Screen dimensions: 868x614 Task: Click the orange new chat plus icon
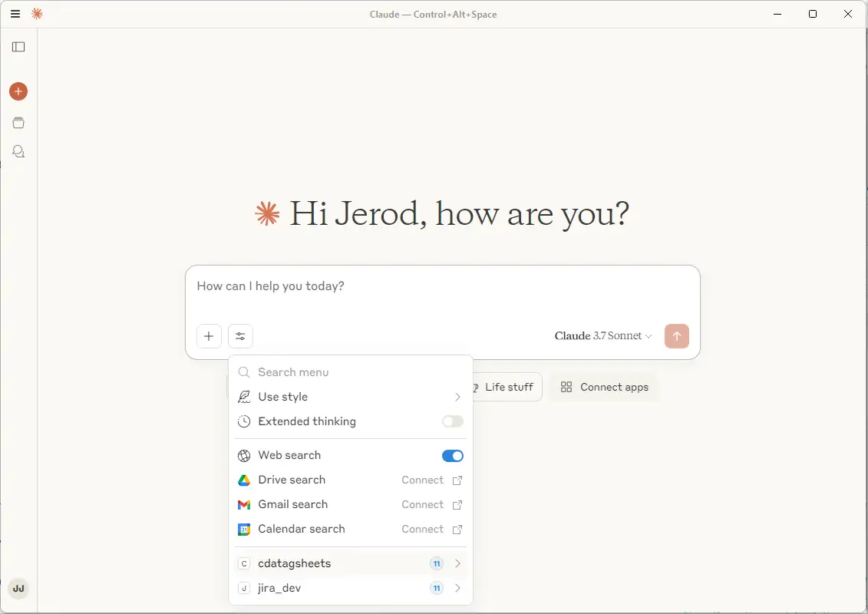coord(18,91)
